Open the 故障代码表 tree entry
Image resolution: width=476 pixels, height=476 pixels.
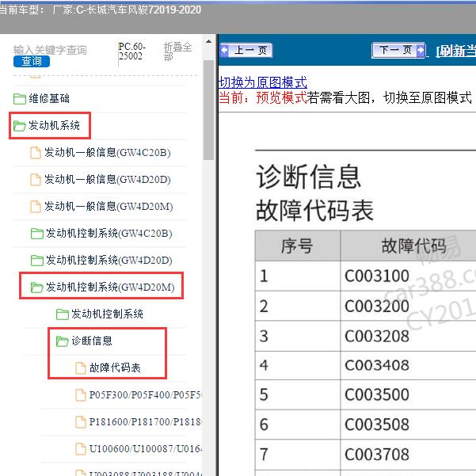(x=115, y=368)
